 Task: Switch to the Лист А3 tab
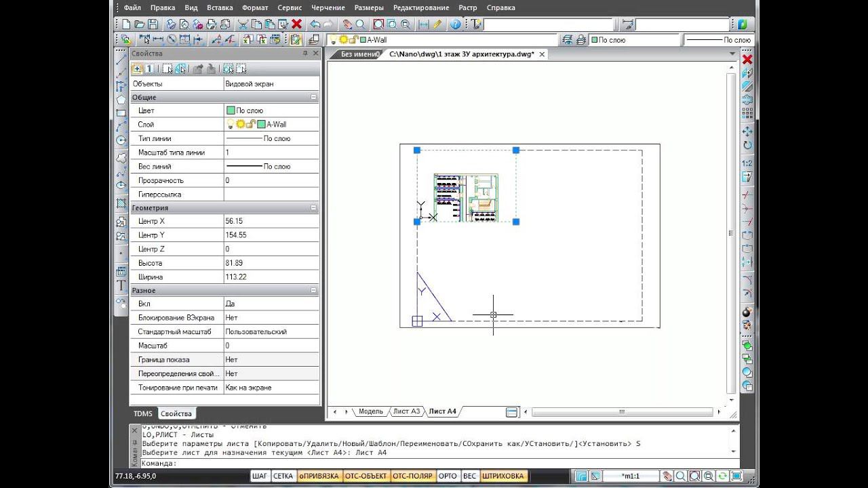(x=406, y=411)
